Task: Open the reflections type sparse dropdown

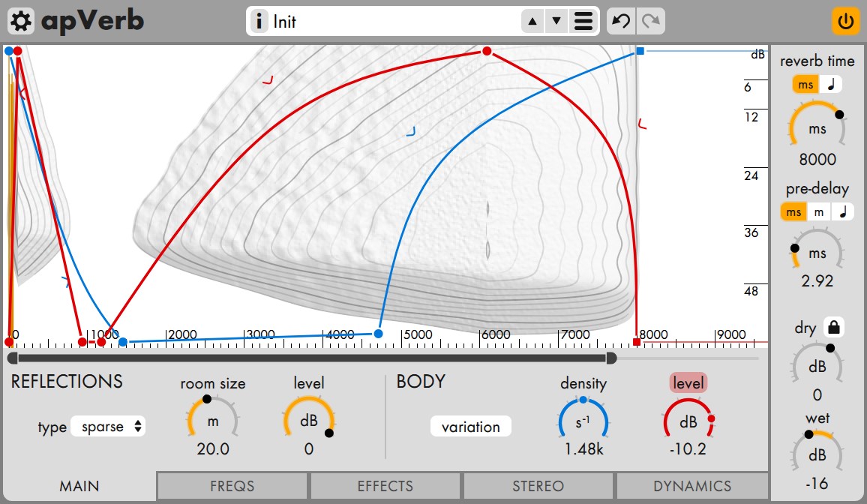Action: [108, 427]
